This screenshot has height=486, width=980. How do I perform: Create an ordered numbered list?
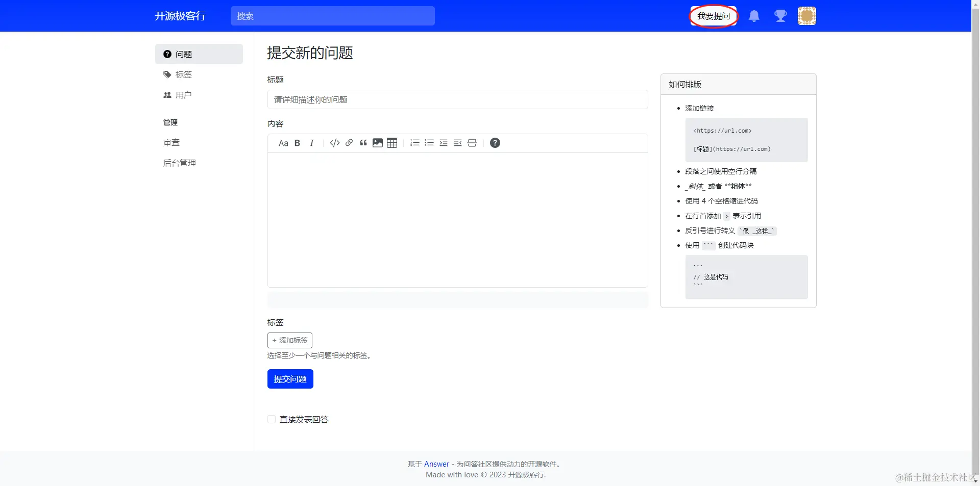pyautogui.click(x=415, y=143)
